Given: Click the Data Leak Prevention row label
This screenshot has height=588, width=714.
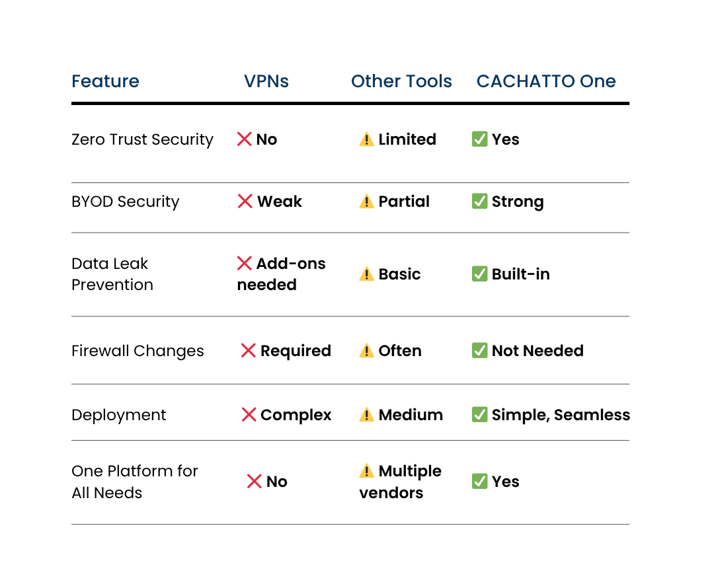Looking at the screenshot, I should pyautogui.click(x=112, y=274).
